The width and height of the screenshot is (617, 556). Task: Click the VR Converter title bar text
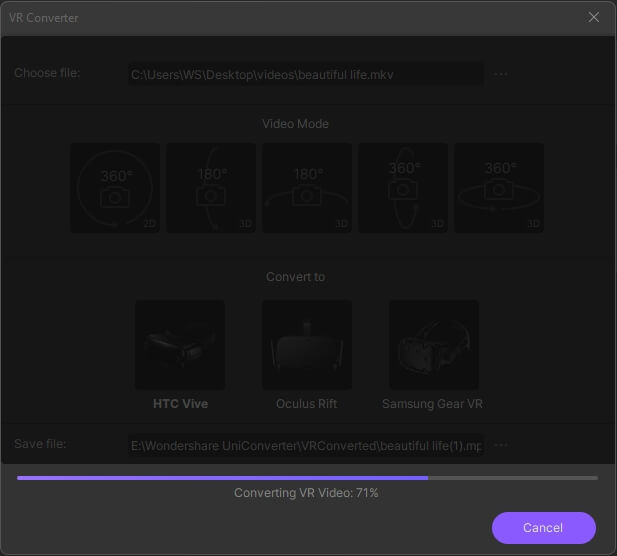pos(44,18)
